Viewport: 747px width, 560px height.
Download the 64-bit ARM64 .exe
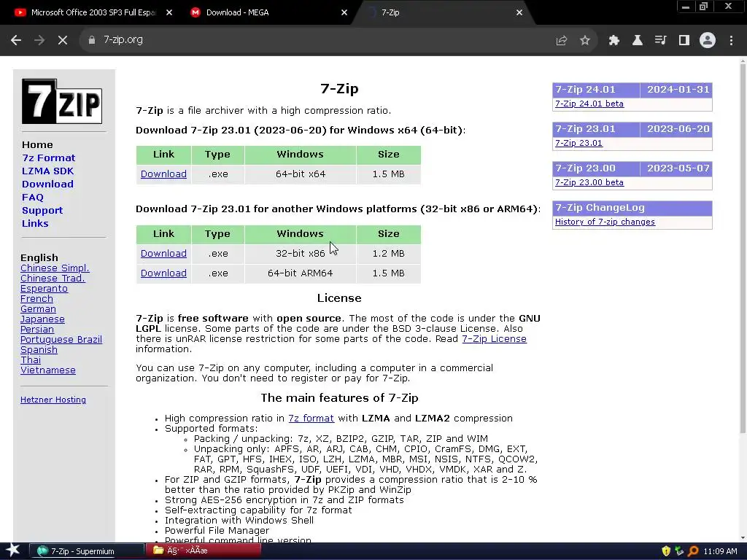pyautogui.click(x=163, y=273)
